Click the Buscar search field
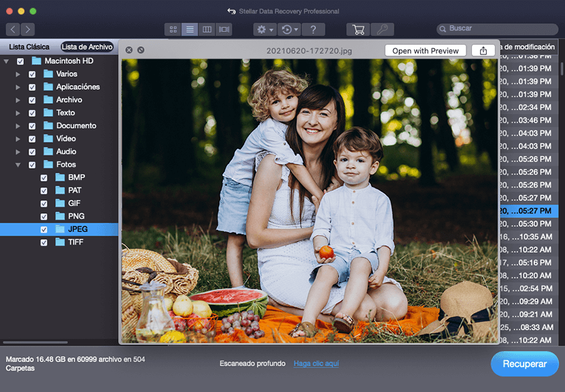 500,29
